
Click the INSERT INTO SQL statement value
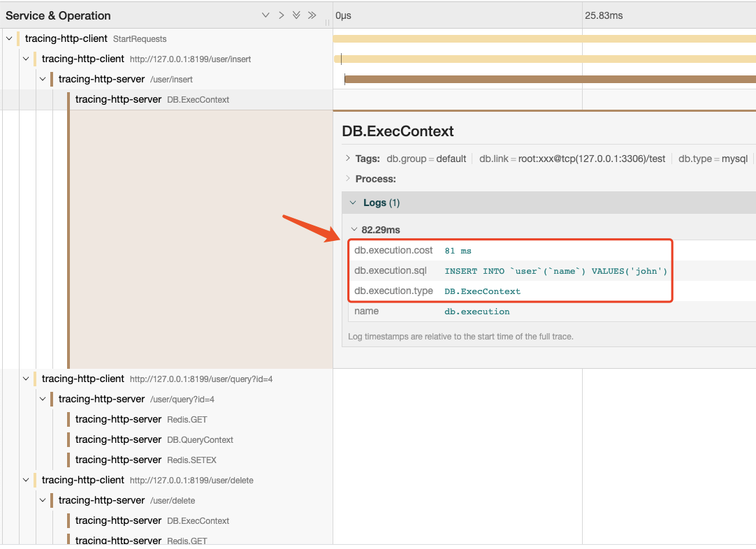(x=555, y=271)
